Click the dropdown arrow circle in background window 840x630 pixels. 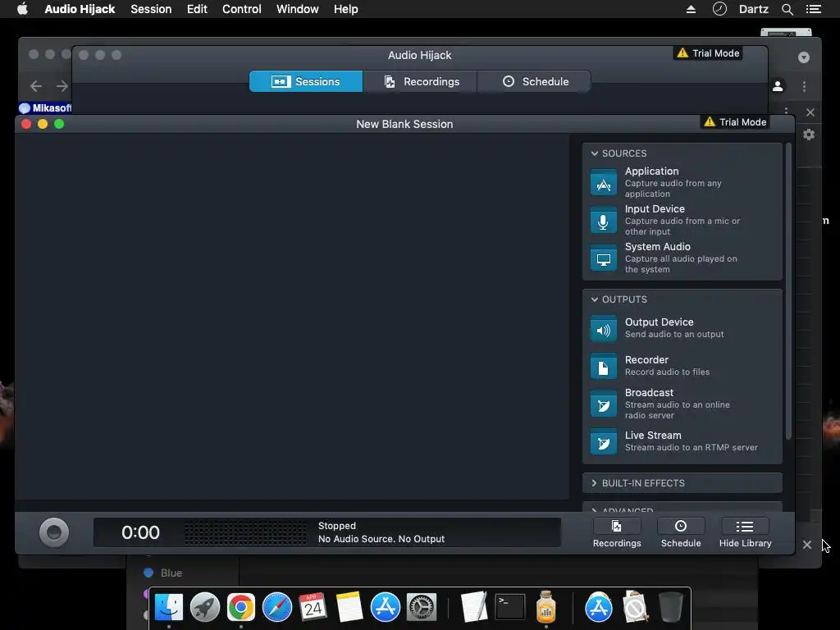(x=804, y=57)
